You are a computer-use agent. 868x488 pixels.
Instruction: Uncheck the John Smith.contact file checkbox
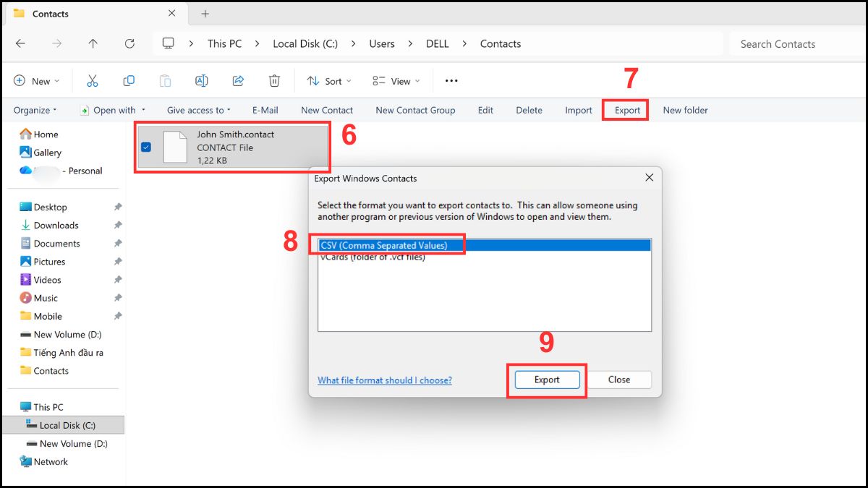147,147
